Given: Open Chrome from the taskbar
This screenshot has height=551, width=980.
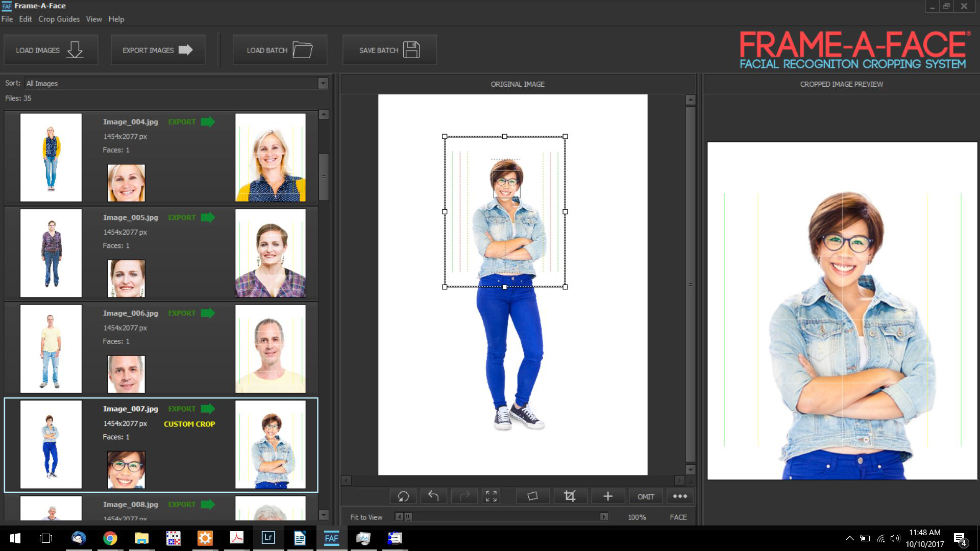Looking at the screenshot, I should click(x=110, y=538).
